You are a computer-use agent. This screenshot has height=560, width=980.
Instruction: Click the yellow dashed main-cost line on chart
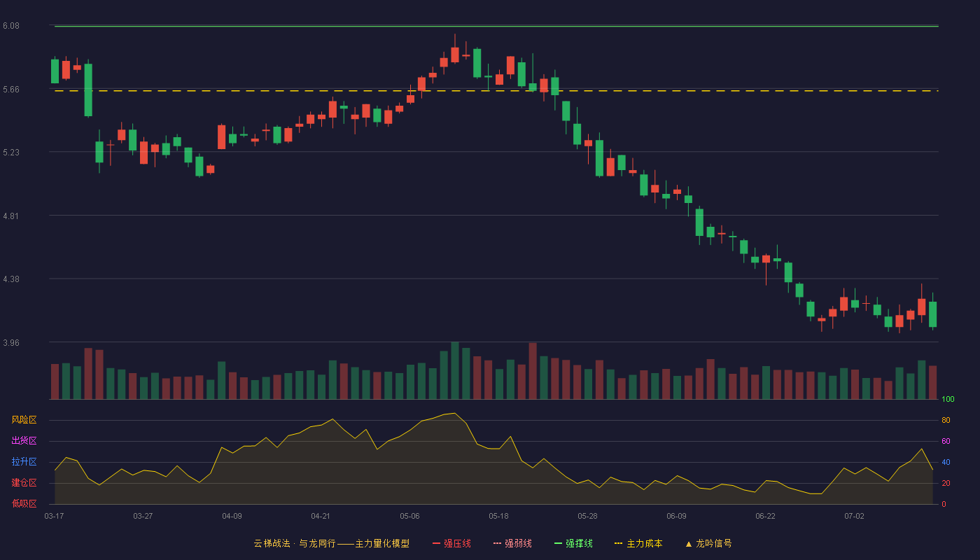[496, 90]
